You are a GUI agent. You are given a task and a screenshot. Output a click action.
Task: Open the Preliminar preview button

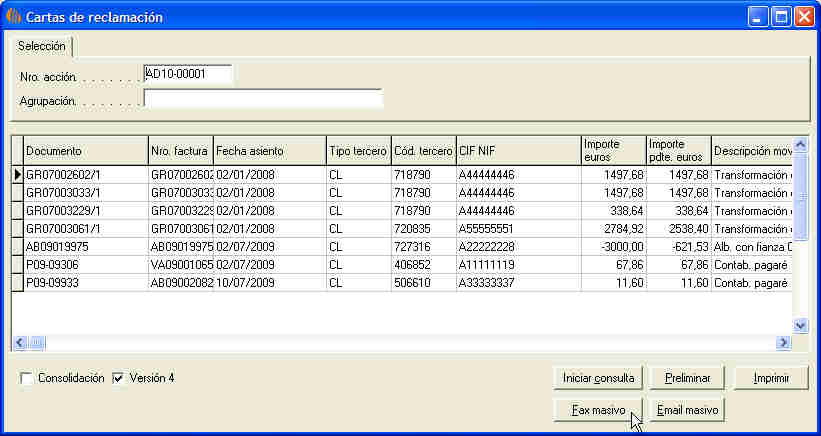pos(687,378)
